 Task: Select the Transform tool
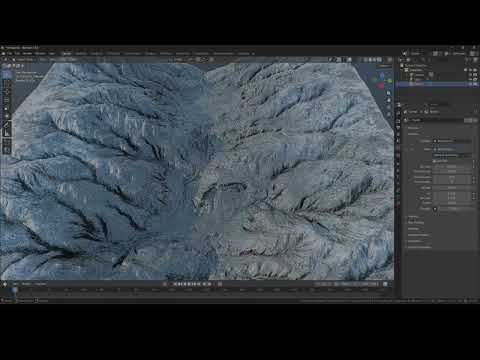[6, 116]
